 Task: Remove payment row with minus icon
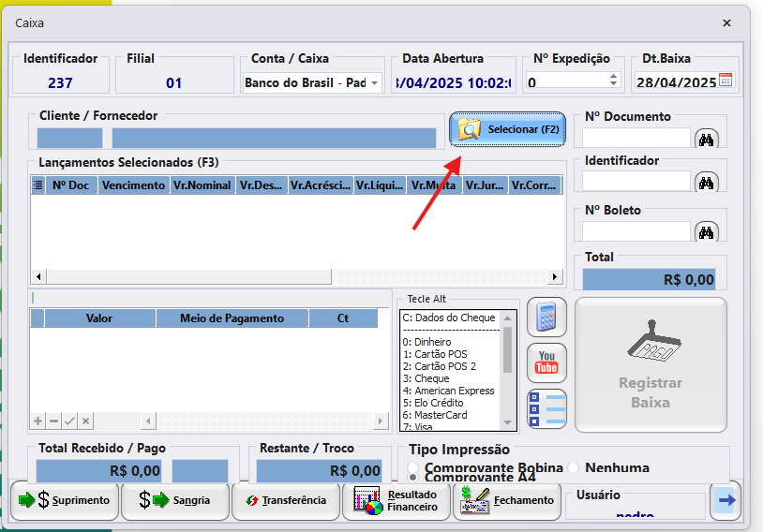pyautogui.click(x=53, y=421)
